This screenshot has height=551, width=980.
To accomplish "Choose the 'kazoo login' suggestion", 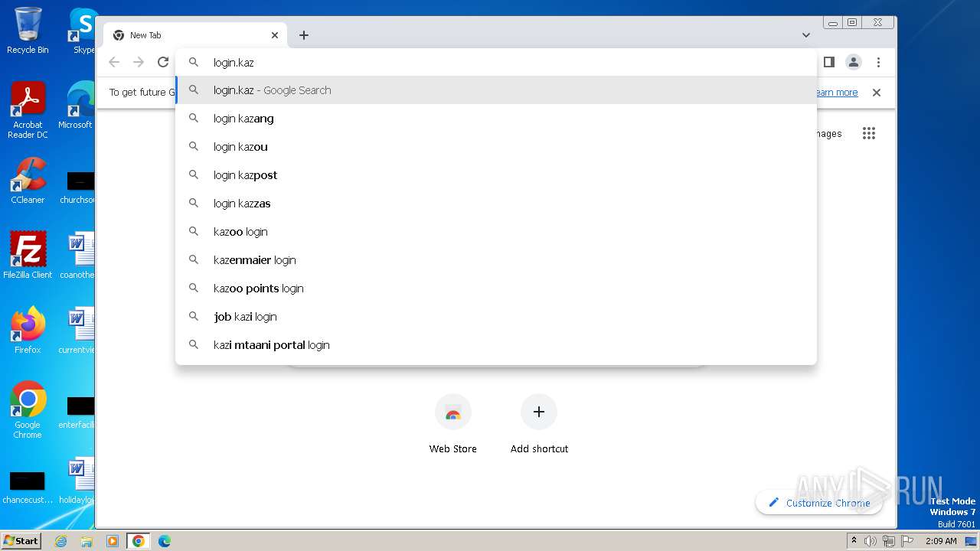I will pos(496,232).
